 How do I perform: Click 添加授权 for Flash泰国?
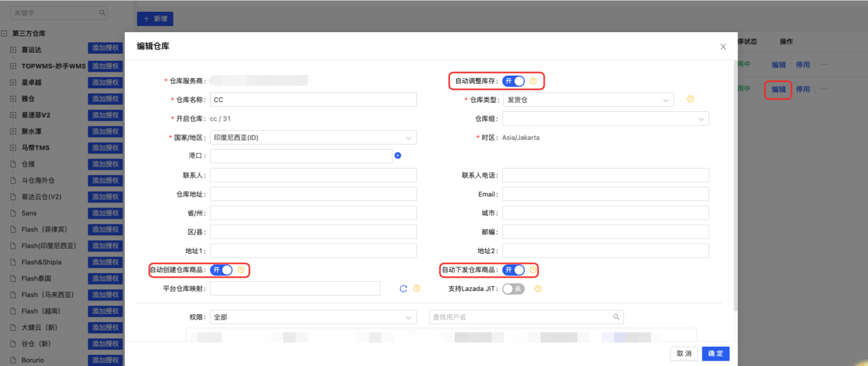[x=105, y=279]
